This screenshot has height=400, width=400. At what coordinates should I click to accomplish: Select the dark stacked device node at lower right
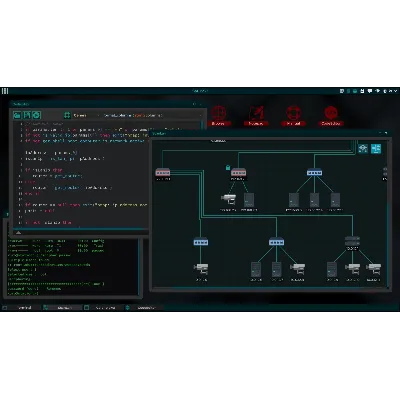click(x=352, y=243)
